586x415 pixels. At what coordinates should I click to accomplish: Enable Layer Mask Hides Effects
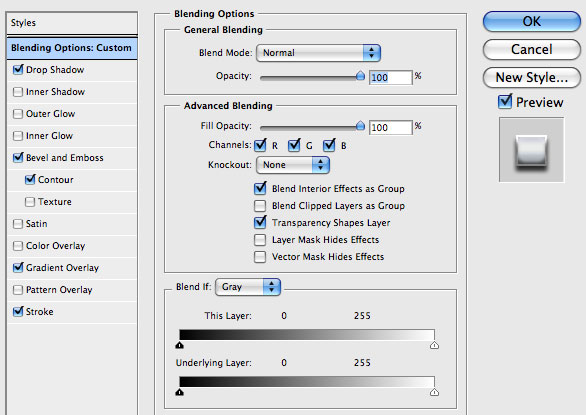click(x=260, y=240)
